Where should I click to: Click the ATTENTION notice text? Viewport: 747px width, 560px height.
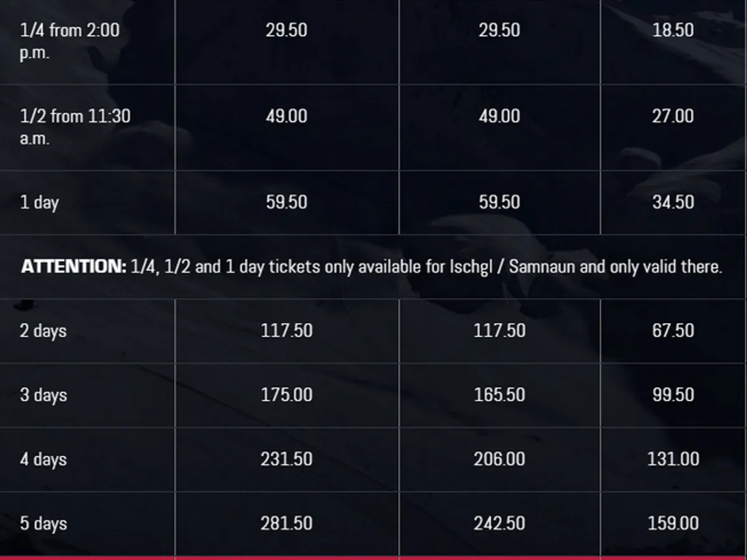tap(372, 267)
